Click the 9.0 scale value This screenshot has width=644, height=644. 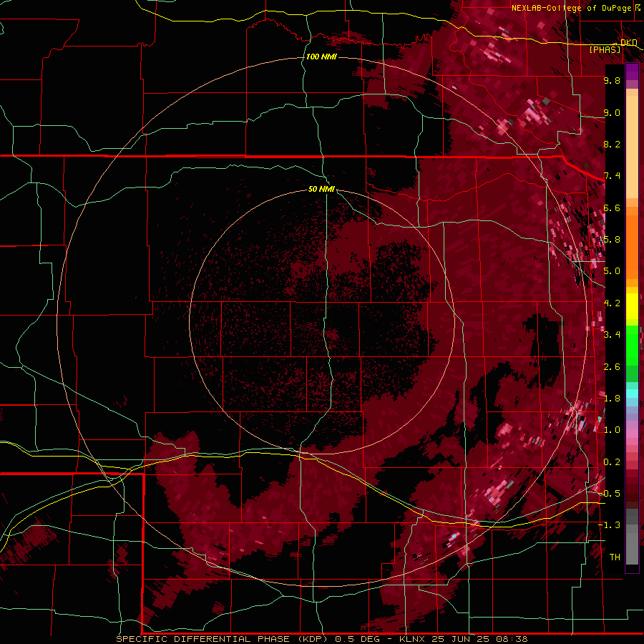[612, 112]
